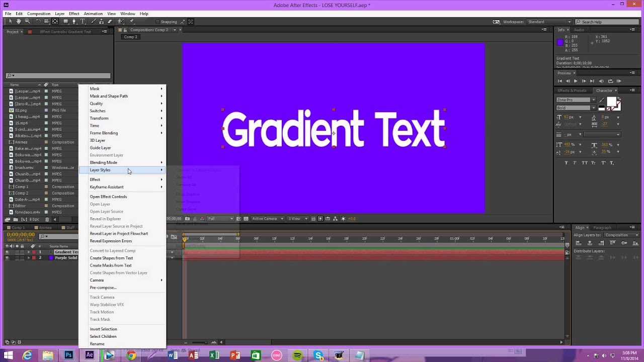Mute audio in Preview panel
Viewport: 644px width, 362px height.
(x=601, y=81)
